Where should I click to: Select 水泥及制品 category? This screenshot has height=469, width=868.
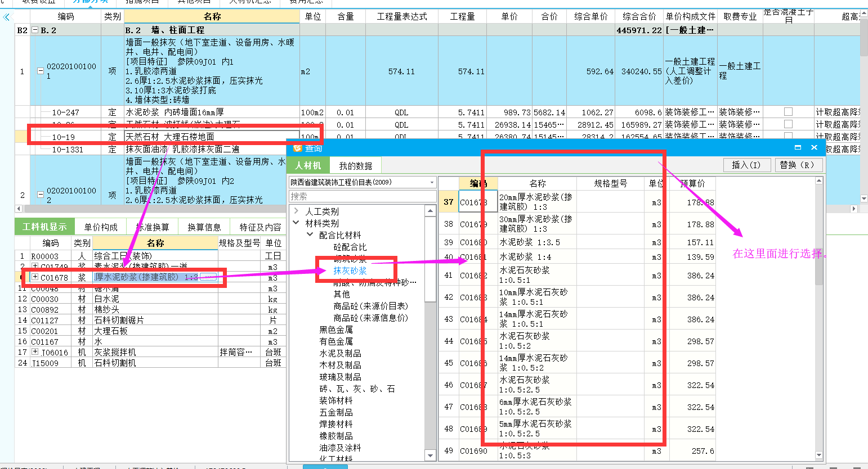(x=341, y=353)
